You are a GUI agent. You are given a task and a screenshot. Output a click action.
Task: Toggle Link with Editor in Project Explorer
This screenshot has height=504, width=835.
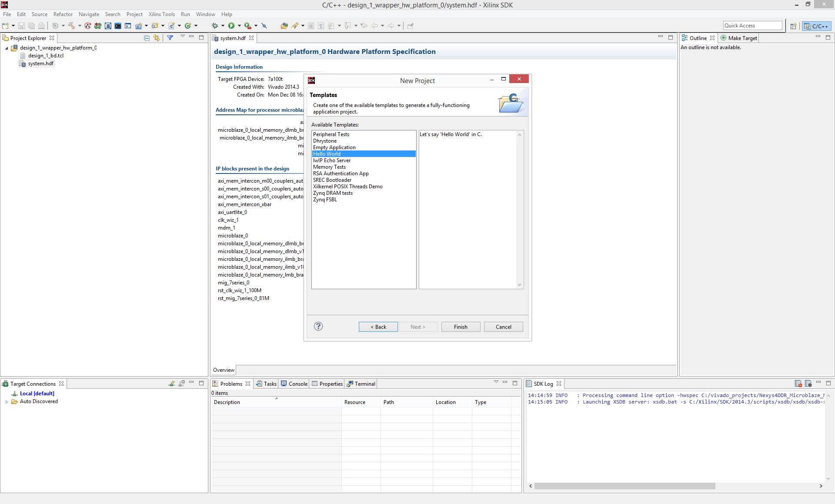(157, 38)
